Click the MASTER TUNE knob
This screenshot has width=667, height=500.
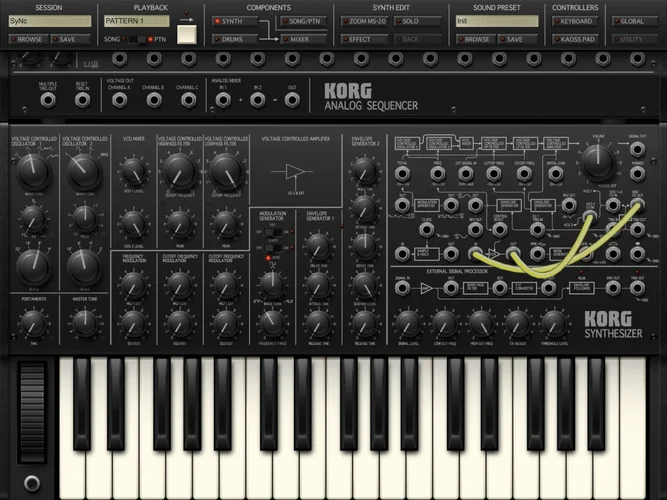85,323
